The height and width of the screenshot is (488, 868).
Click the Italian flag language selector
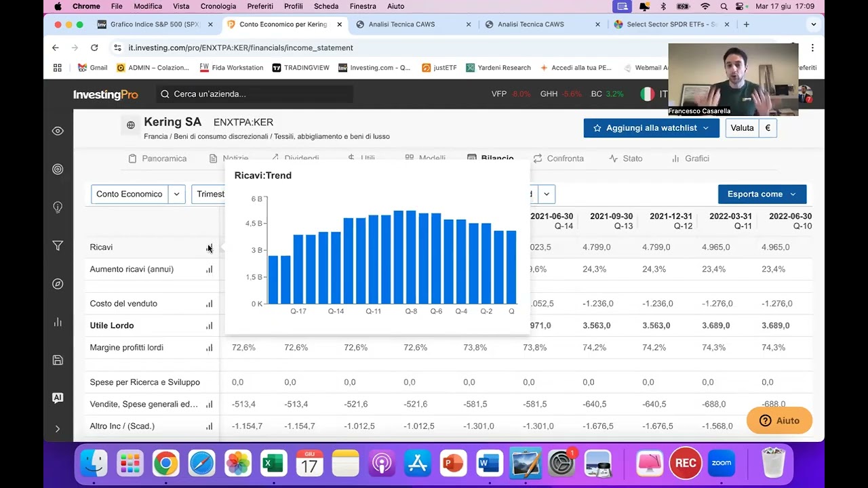click(x=648, y=94)
